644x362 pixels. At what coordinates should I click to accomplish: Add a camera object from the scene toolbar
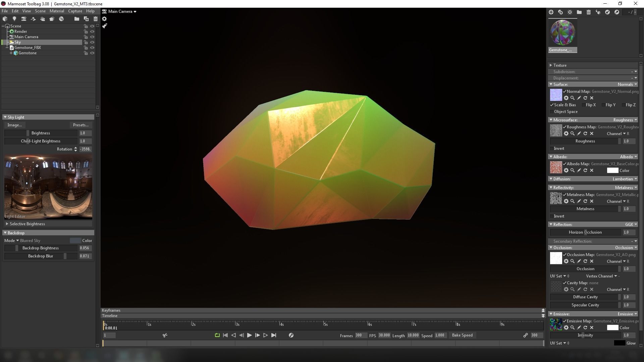(x=23, y=19)
